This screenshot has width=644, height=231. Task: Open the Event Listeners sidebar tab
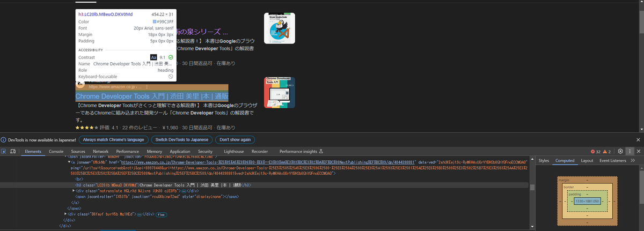[613, 160]
